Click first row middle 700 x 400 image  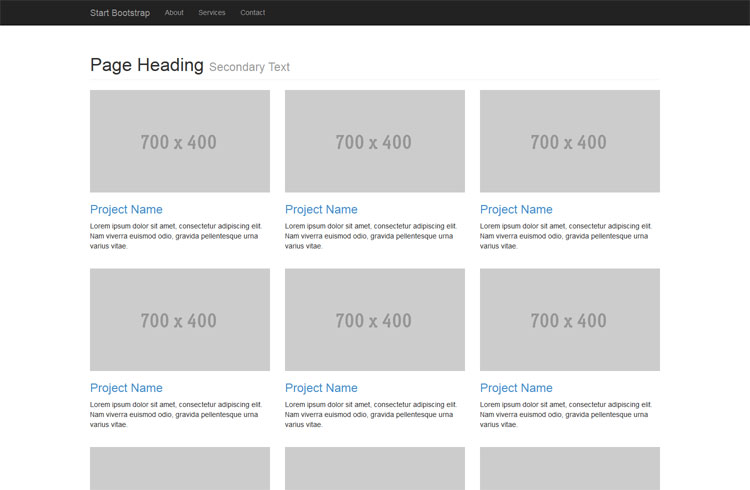pos(375,141)
